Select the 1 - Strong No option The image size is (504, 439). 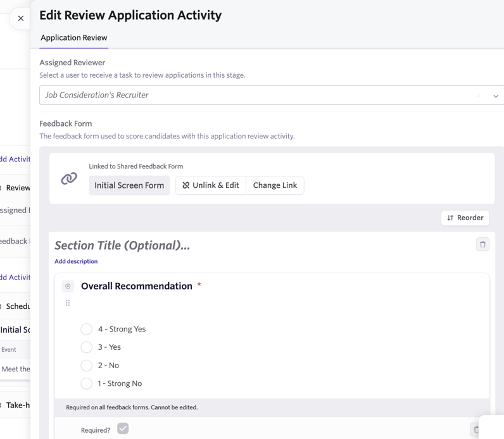tap(87, 383)
